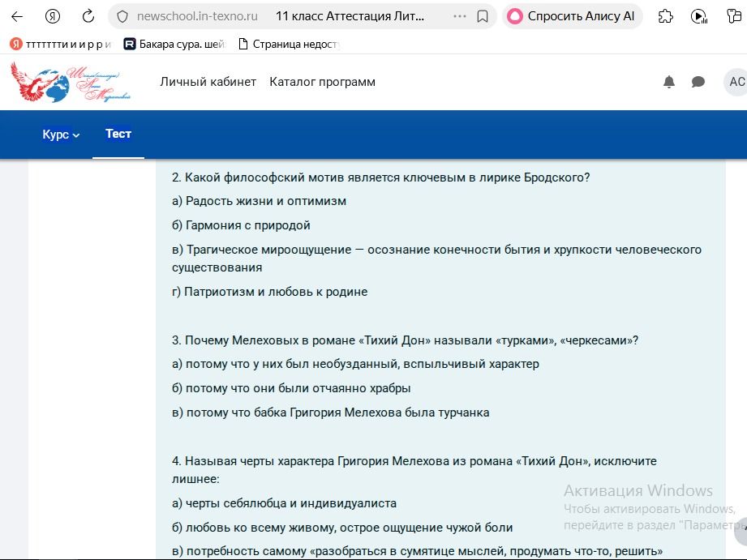Click question 4 text 'исключите лишнее'
This screenshot has width=747, height=560.
(414, 470)
